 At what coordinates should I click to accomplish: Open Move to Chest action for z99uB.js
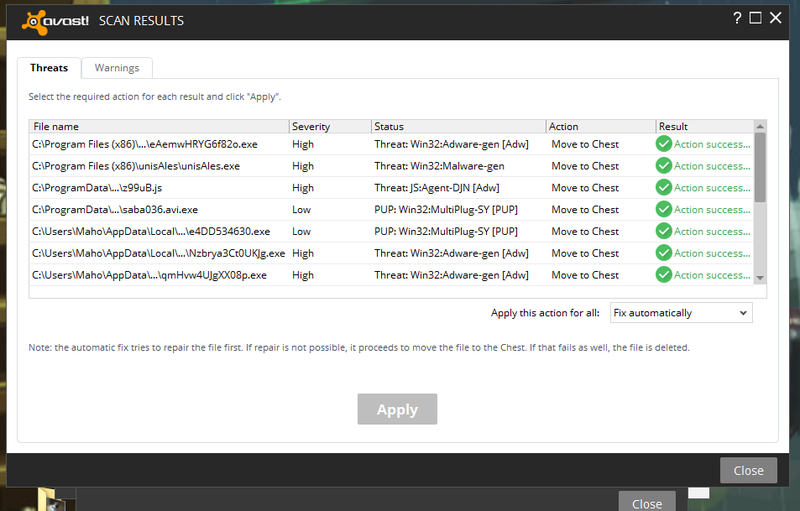[x=585, y=188]
